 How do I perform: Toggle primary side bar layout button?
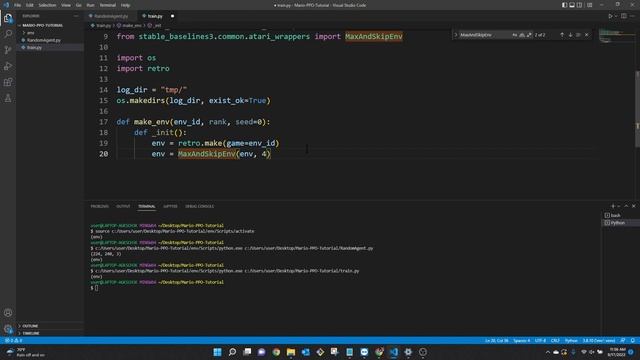(x=564, y=5)
